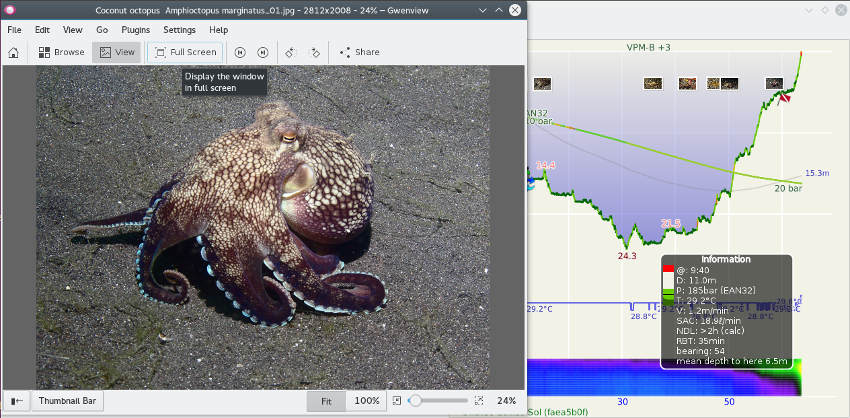Screen dimensions: 850x418
Task: Click the zoom-in icon right of the zoom slider
Action: pos(479,401)
